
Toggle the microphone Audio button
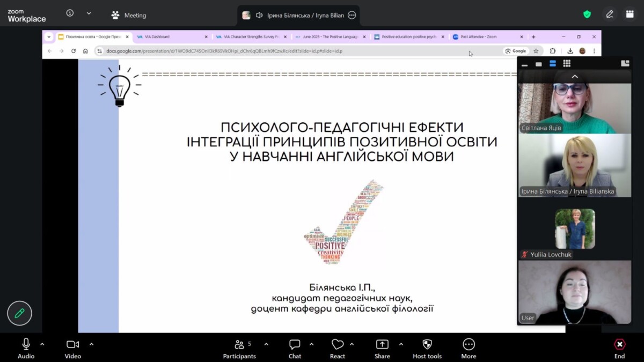coord(26,348)
